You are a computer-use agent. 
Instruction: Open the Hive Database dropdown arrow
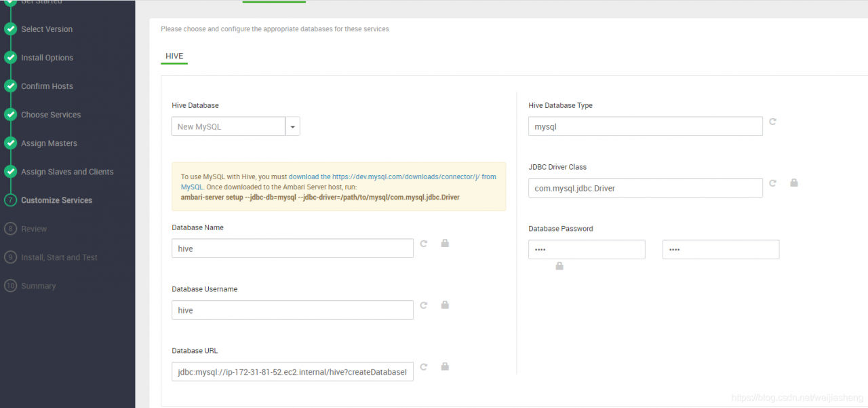click(x=293, y=126)
